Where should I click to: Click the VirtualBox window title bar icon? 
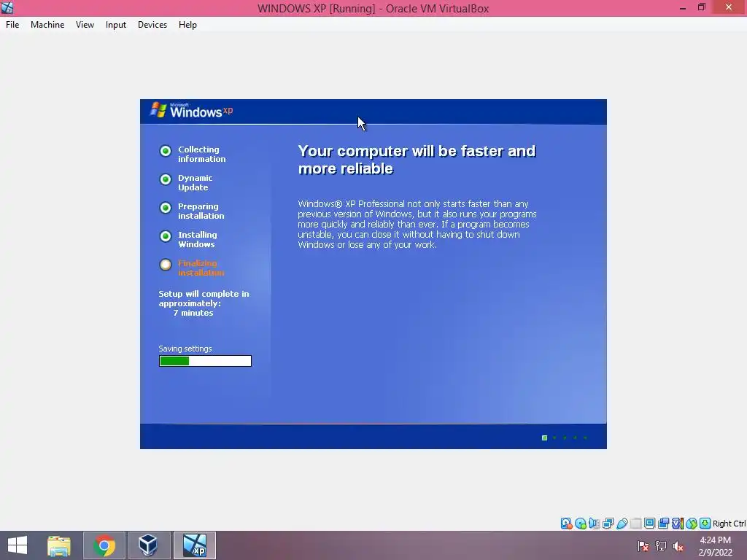point(7,7)
